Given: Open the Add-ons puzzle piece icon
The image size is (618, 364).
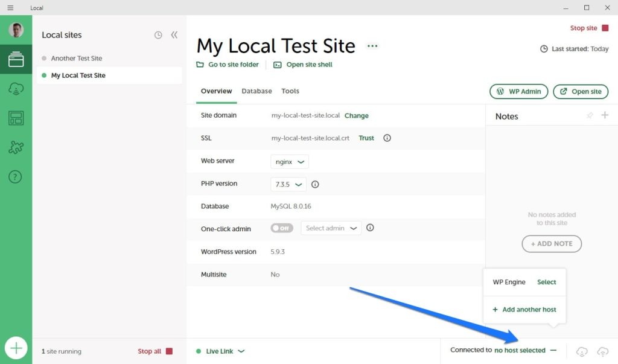Looking at the screenshot, I should 16,147.
